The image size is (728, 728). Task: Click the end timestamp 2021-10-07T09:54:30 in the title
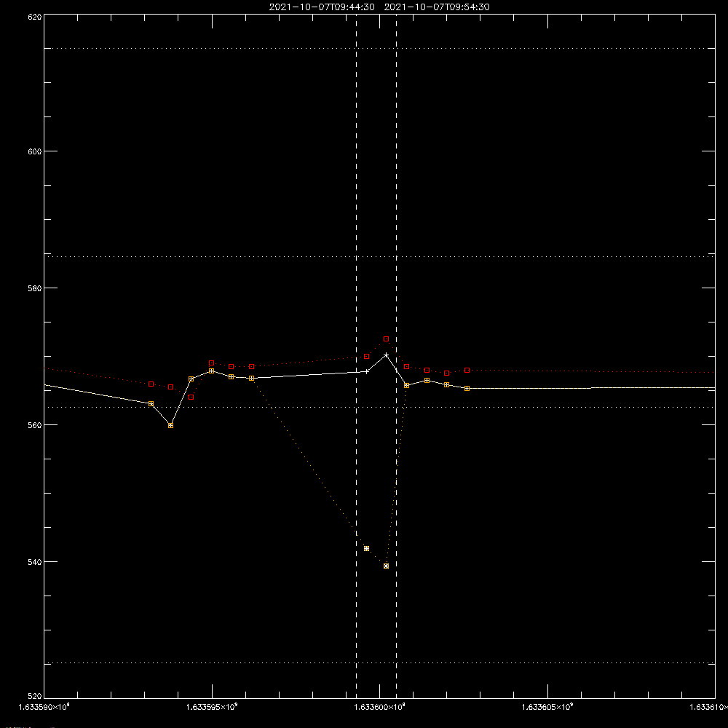pyautogui.click(x=437, y=7)
